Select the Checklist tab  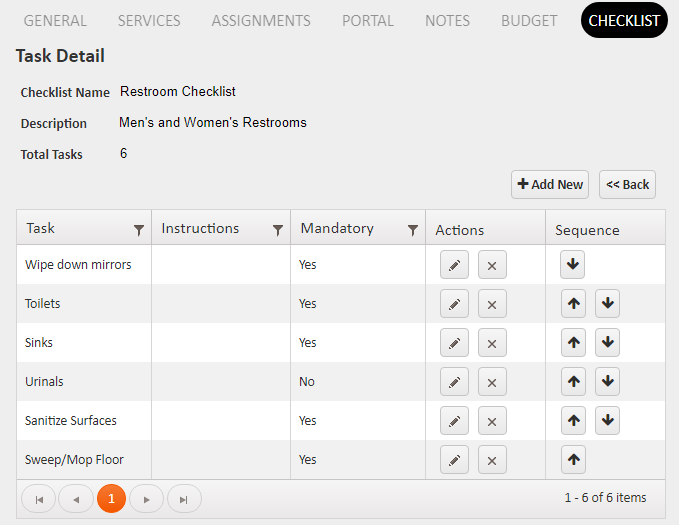click(x=624, y=20)
